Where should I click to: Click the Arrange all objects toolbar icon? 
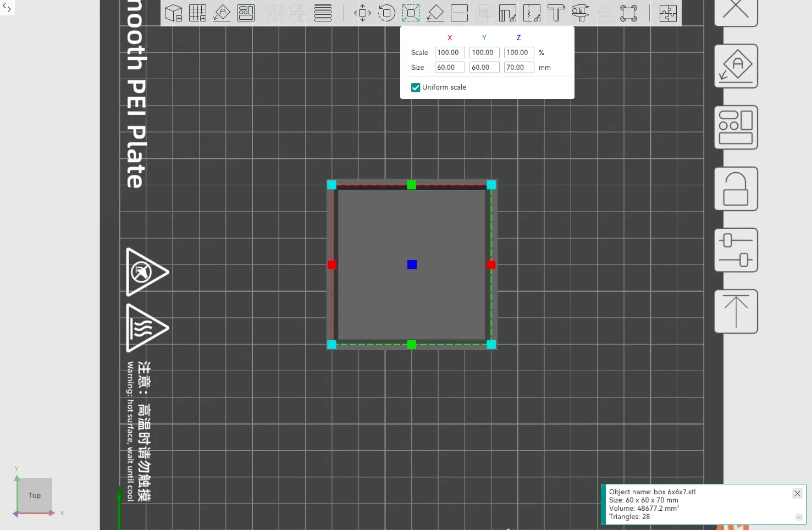click(x=246, y=13)
